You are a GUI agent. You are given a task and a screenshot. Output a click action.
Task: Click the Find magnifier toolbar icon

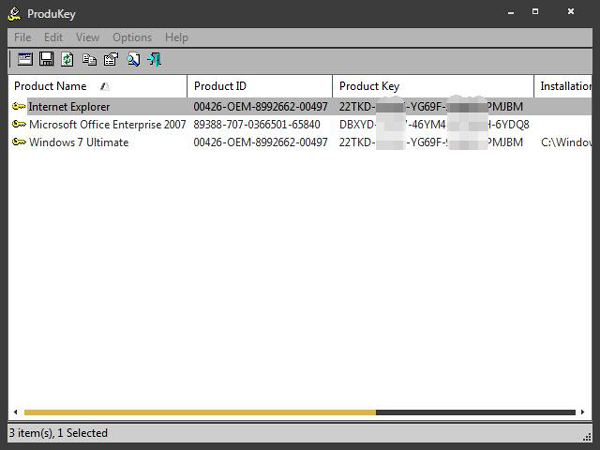(133, 59)
